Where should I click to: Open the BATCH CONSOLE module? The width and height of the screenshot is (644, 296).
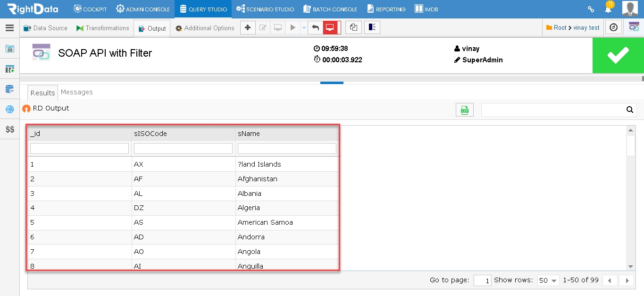pos(330,9)
